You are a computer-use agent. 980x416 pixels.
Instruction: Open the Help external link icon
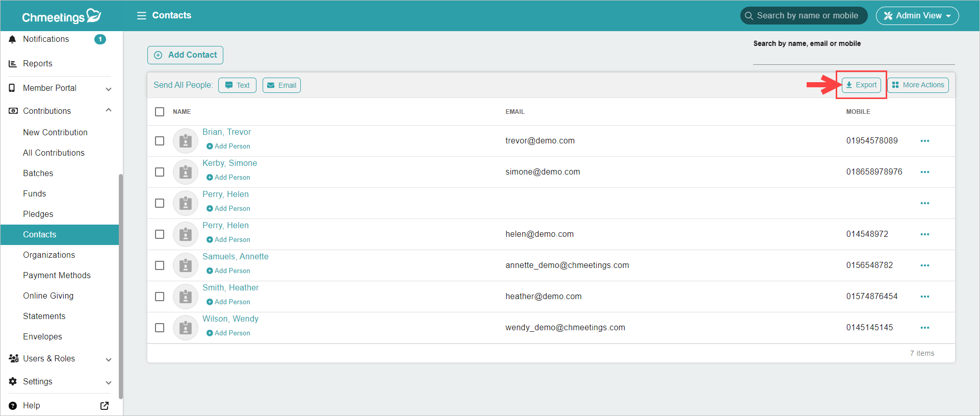pyautogui.click(x=105, y=406)
